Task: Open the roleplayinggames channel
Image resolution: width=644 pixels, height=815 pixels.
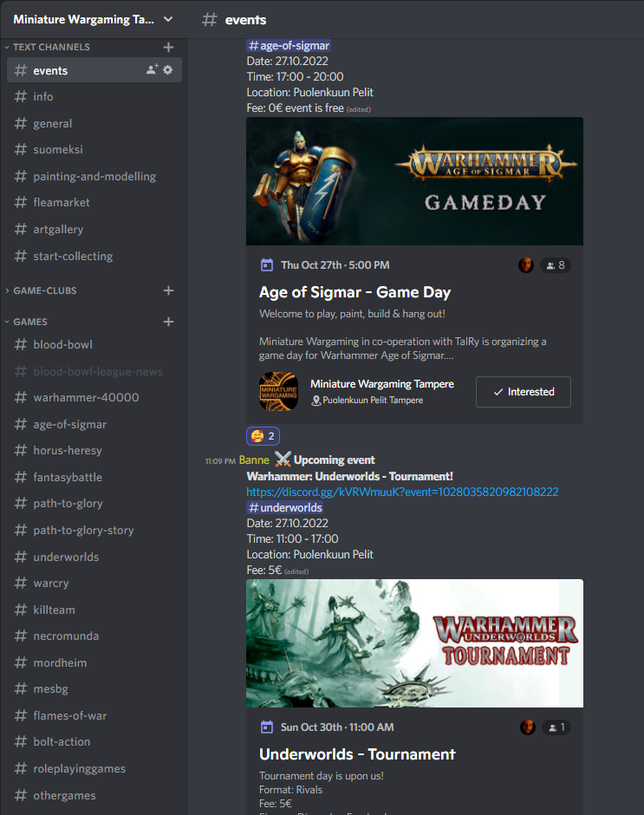Action: (x=94, y=769)
